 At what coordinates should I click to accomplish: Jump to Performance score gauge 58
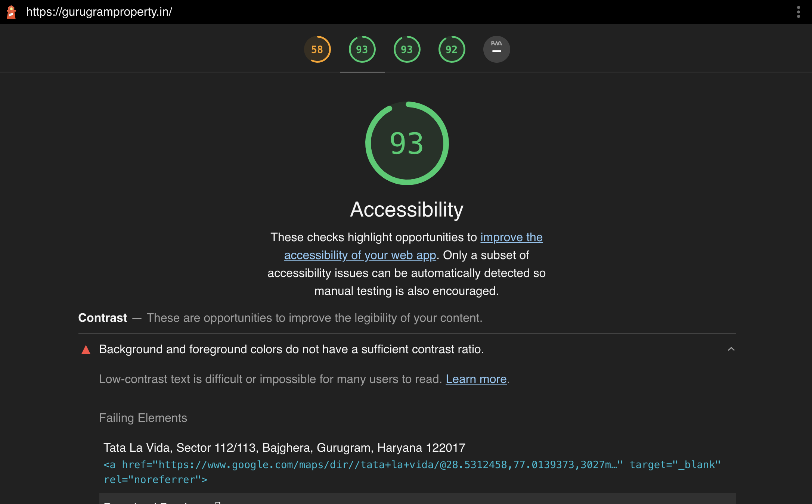[x=317, y=49]
